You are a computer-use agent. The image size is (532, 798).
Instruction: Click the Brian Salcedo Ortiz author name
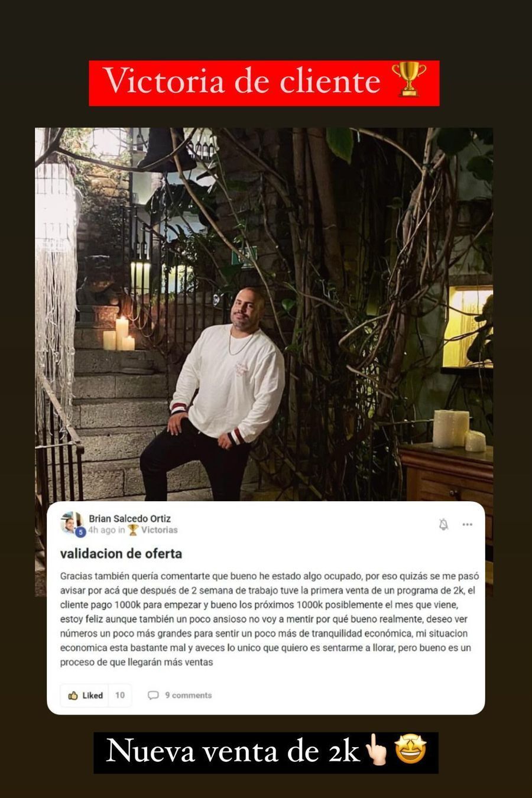tap(129, 518)
